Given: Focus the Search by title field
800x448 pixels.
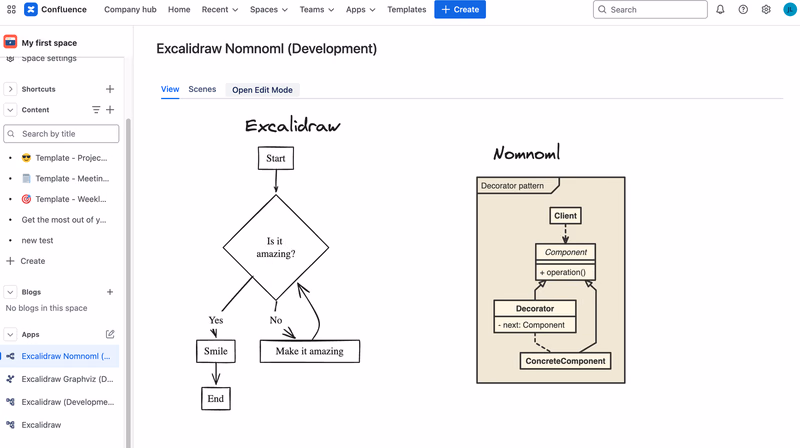Looking at the screenshot, I should tap(61, 134).
